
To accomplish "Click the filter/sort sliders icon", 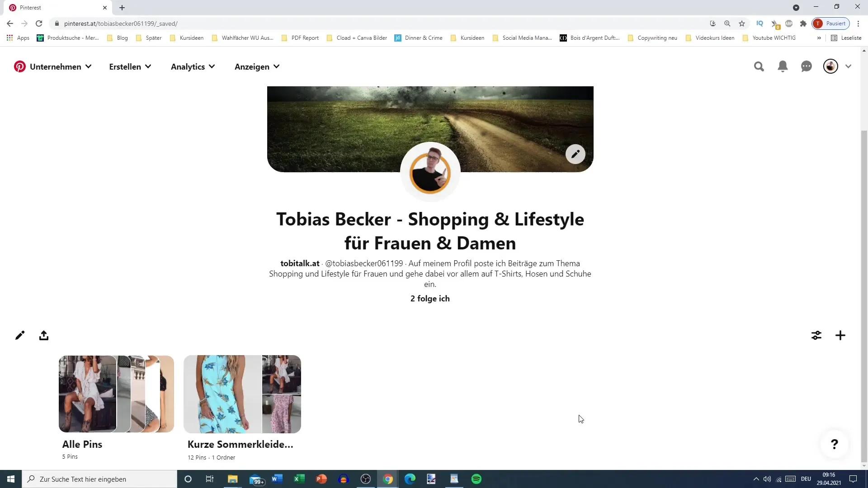I will (816, 335).
